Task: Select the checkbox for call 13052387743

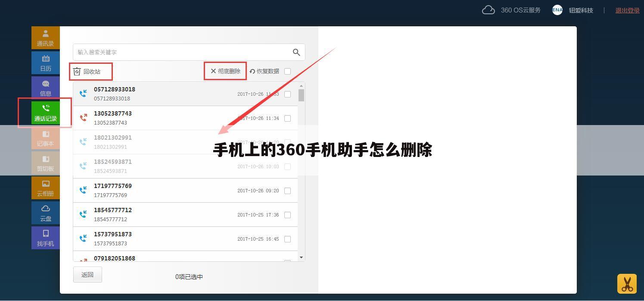Action: click(x=287, y=118)
